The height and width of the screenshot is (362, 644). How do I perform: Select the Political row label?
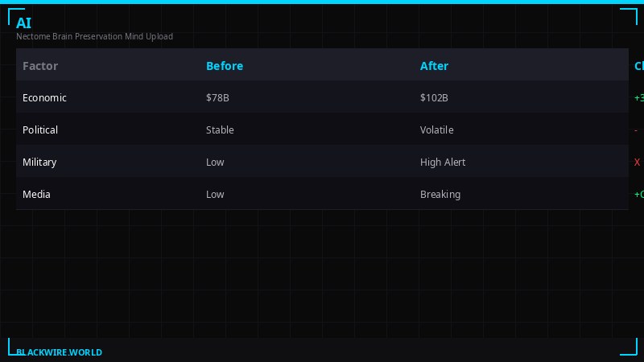(40, 130)
